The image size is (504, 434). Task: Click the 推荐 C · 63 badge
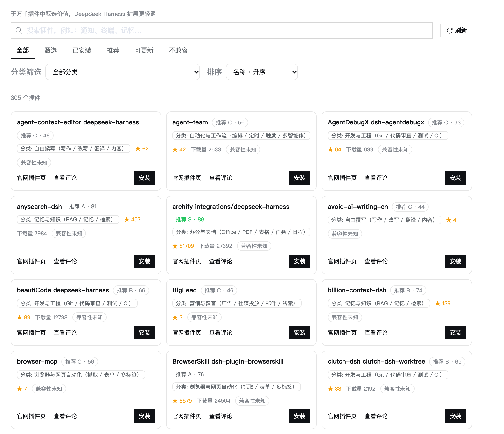click(x=446, y=122)
